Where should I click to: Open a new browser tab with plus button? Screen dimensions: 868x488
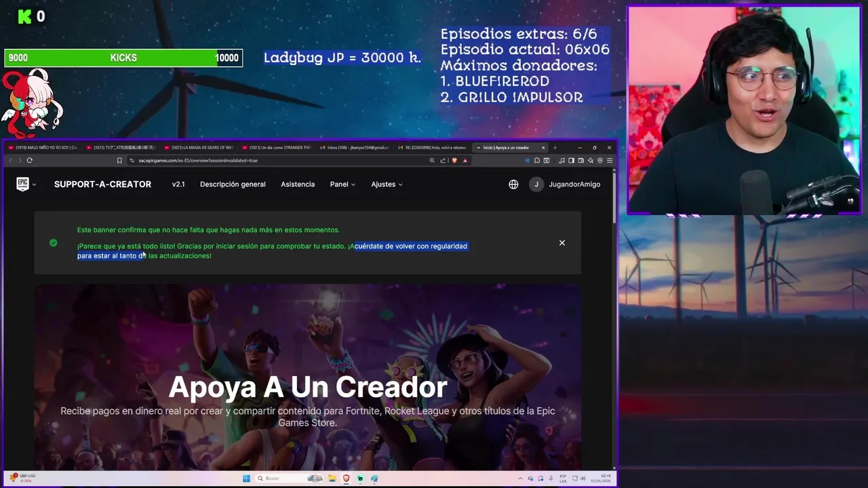[x=555, y=147]
